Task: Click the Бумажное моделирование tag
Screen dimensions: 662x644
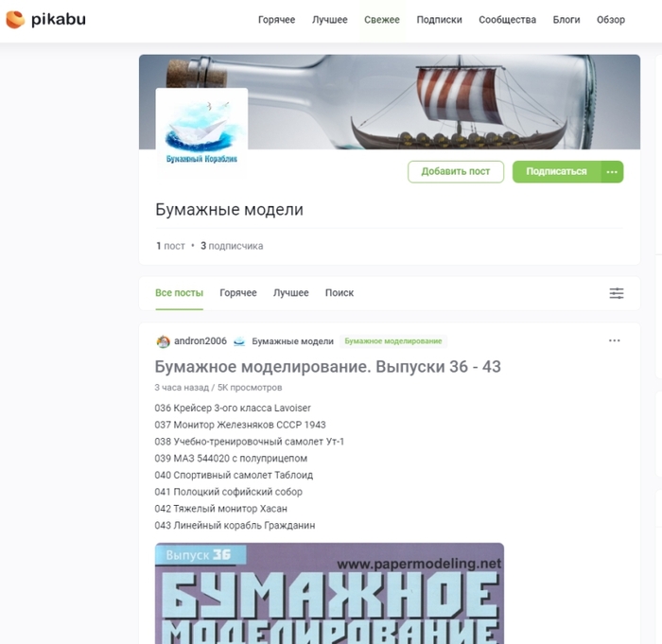Action: coord(393,341)
